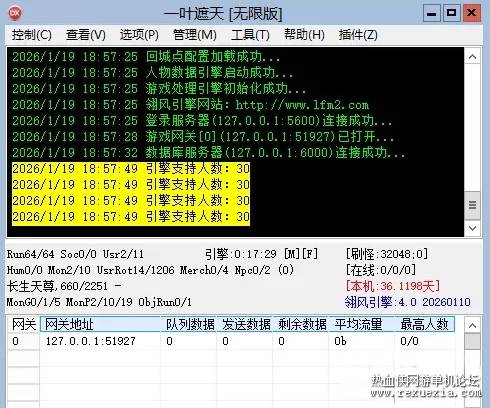Click the red [本机:36.1198天] status
This screenshot has width=490, height=408.
coord(393,286)
